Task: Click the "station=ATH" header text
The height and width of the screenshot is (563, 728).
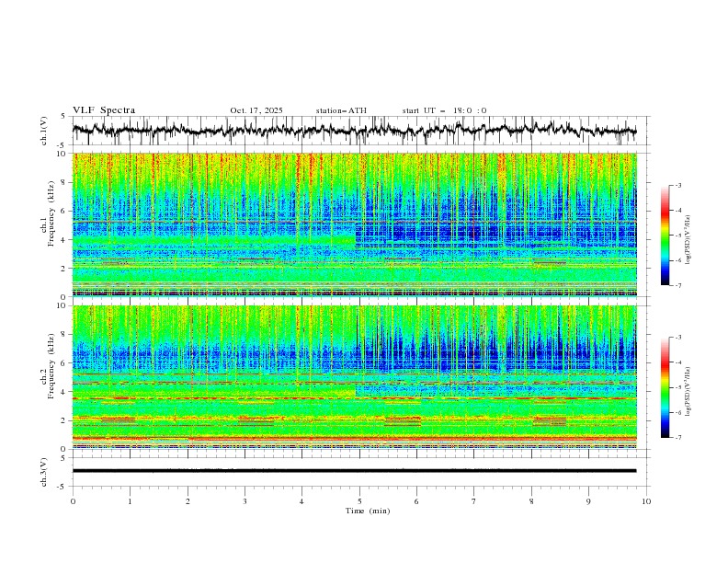Action: point(341,110)
